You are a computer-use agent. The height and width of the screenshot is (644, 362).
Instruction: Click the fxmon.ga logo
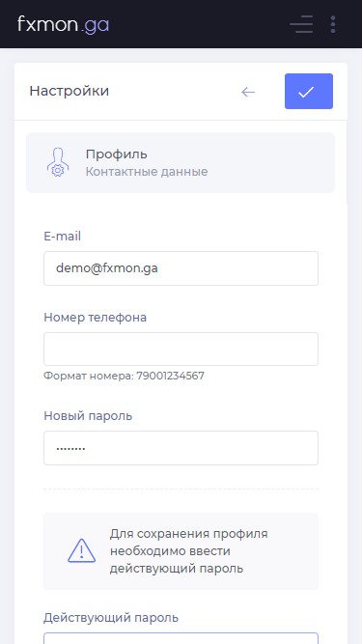pos(63,24)
